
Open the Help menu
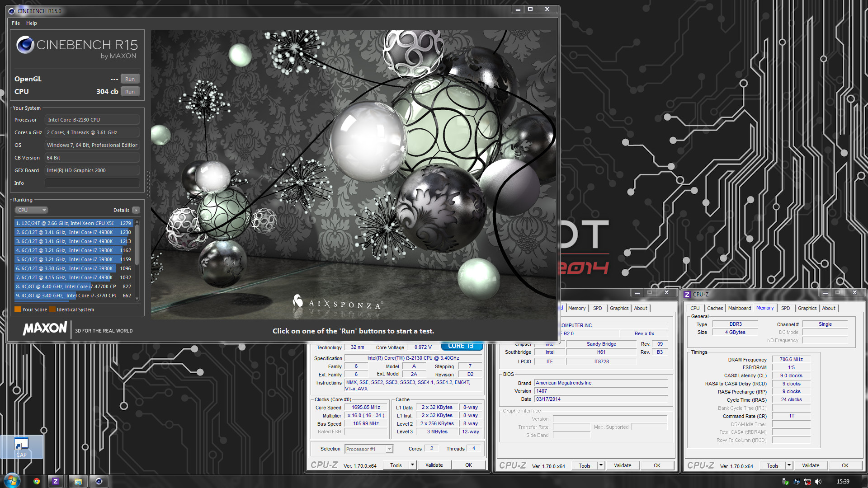(x=32, y=23)
